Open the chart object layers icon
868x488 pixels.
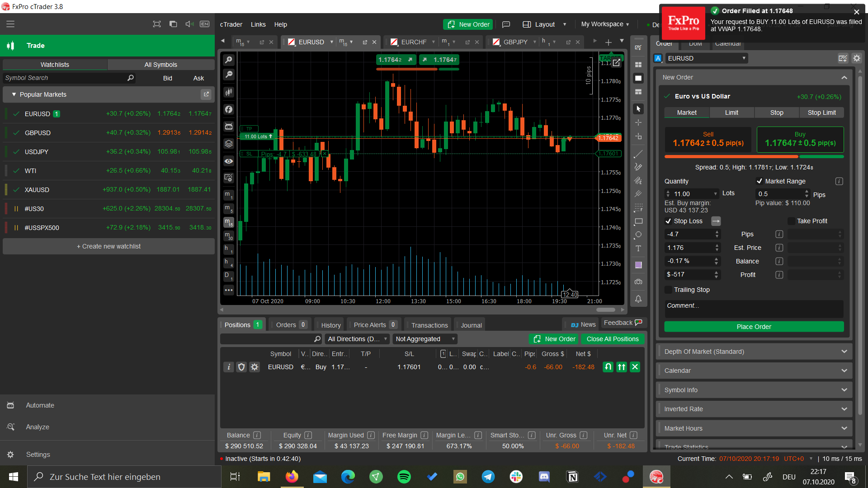[229, 144]
